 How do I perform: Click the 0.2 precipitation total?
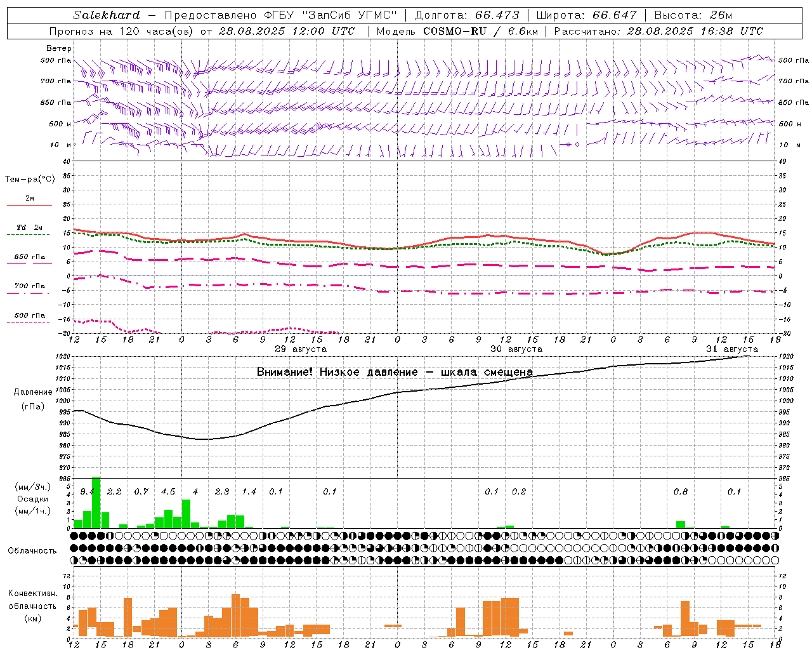pos(519,492)
